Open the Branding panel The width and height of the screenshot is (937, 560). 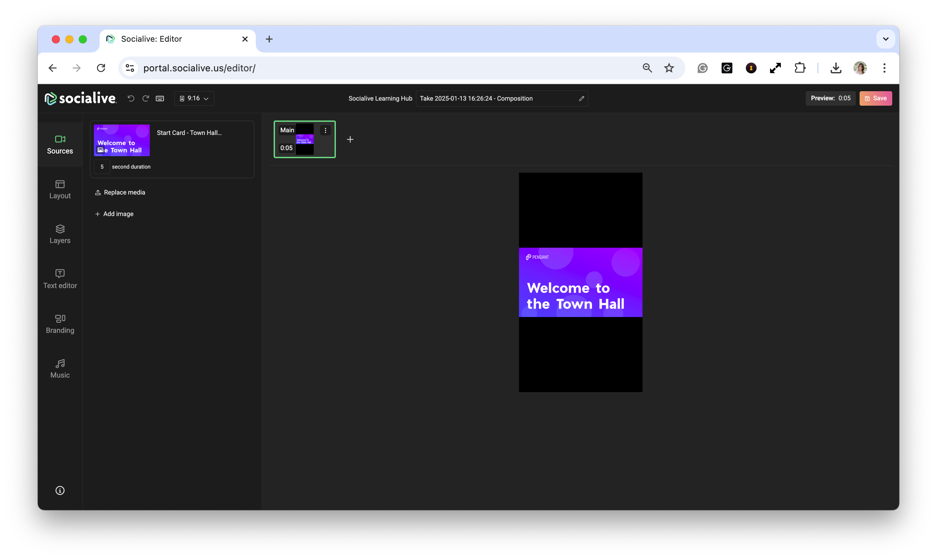[x=60, y=324]
